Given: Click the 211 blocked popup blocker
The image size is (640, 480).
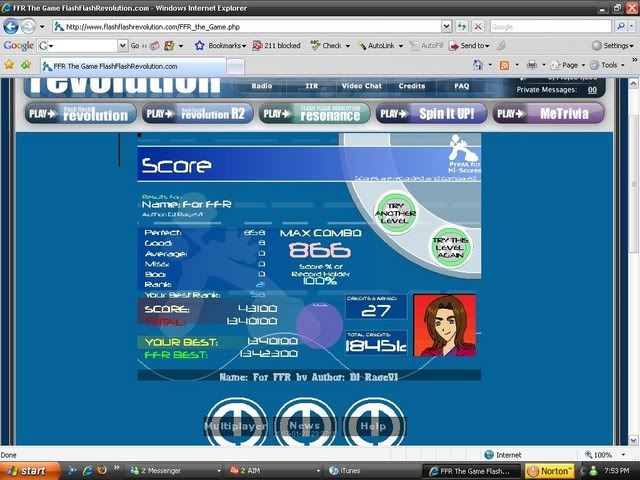Looking at the screenshot, I should coord(275,46).
